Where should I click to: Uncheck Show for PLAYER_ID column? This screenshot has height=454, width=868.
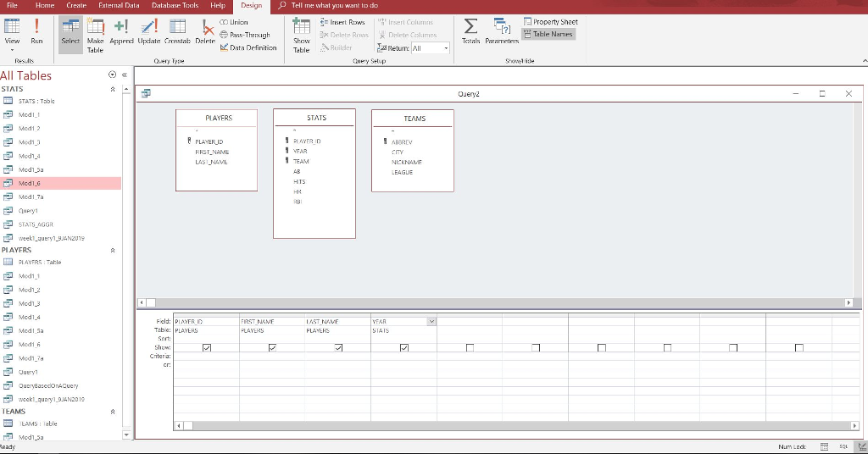click(x=207, y=348)
